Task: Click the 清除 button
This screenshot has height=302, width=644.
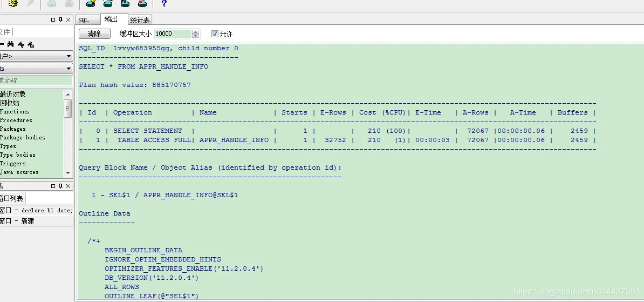Action: click(94, 33)
